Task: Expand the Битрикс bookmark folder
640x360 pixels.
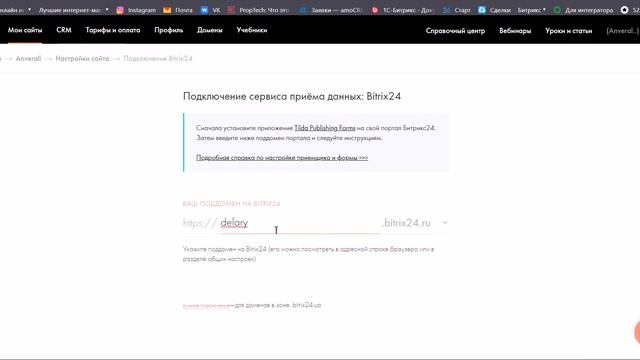Action: pyautogui.click(x=531, y=10)
